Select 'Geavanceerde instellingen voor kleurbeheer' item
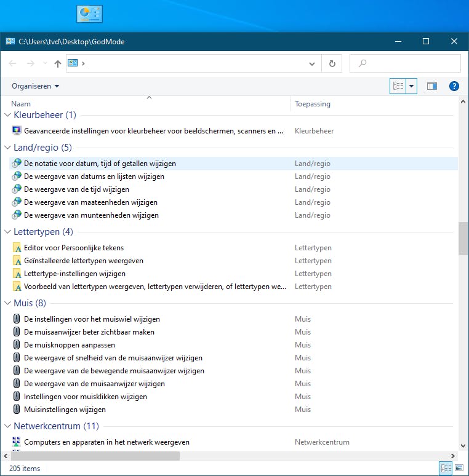 click(x=153, y=131)
